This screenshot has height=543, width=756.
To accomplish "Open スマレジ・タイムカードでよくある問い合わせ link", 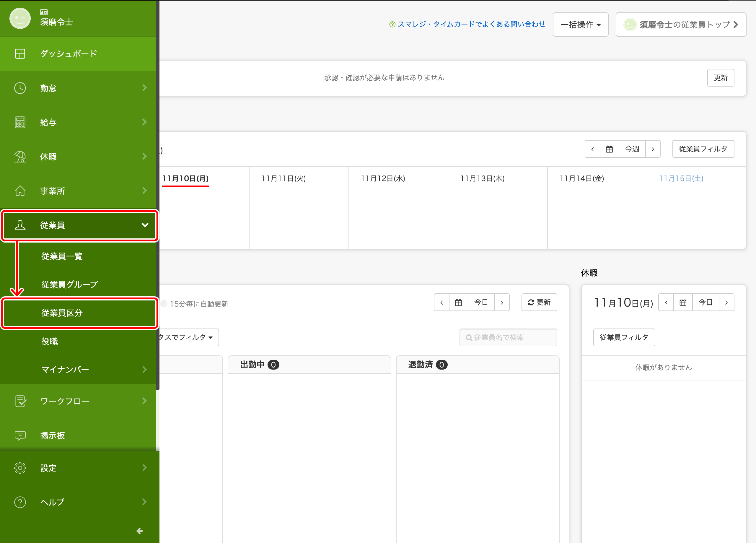I will (471, 24).
